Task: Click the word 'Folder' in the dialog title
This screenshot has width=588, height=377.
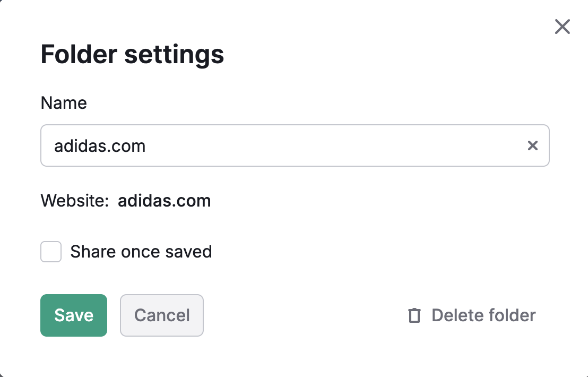Action: point(79,54)
